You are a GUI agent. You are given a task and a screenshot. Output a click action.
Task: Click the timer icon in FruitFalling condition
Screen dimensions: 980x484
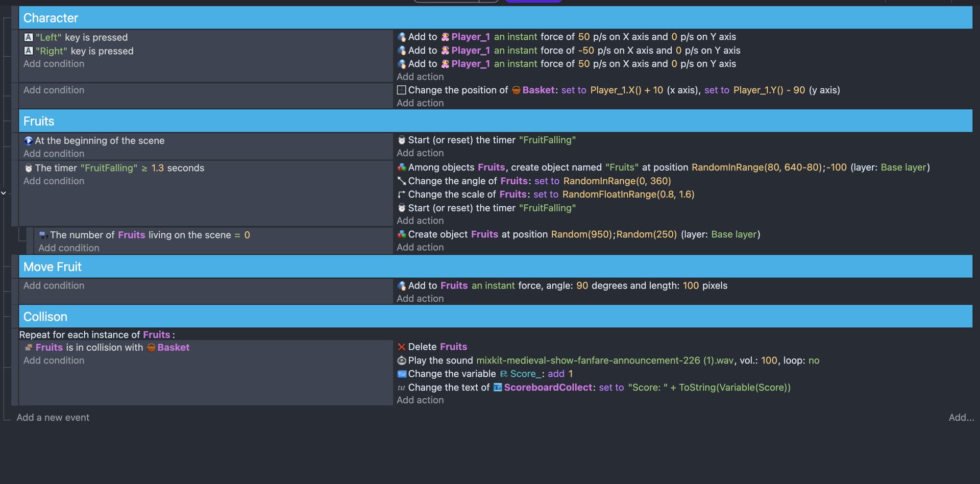(29, 168)
